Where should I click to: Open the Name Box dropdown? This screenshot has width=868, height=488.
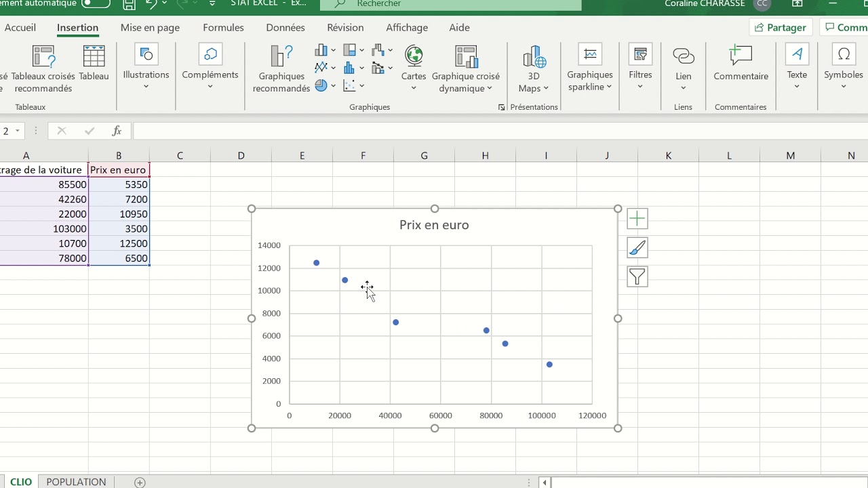tap(18, 131)
